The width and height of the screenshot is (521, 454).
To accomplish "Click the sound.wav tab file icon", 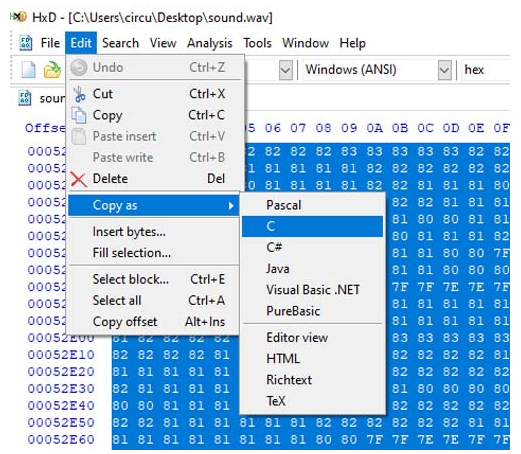I will point(25,98).
